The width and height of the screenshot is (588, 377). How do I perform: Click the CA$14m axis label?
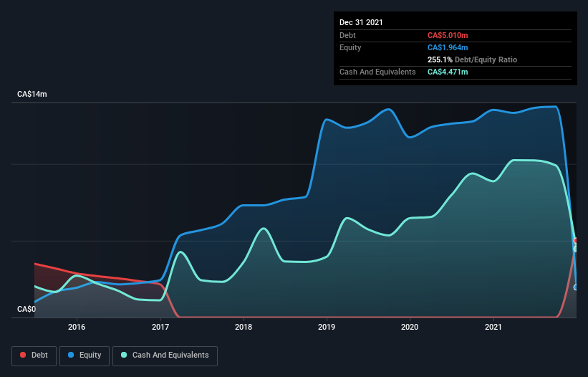point(32,94)
